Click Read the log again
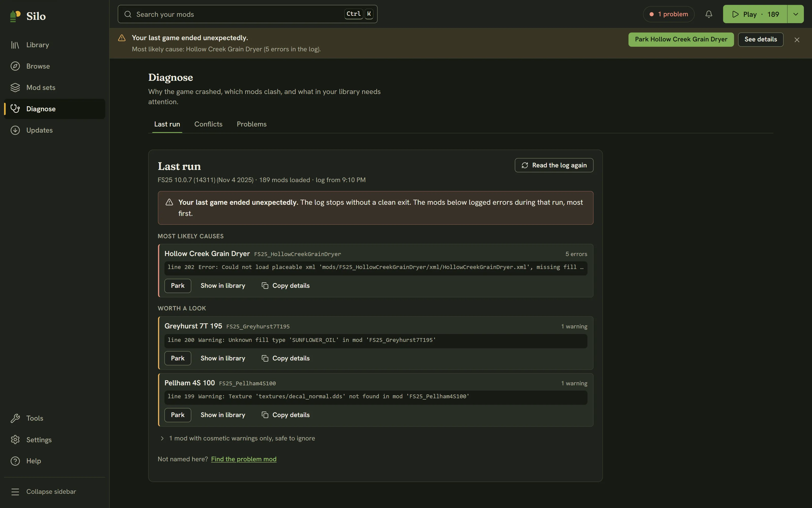The image size is (812, 508). click(x=554, y=165)
